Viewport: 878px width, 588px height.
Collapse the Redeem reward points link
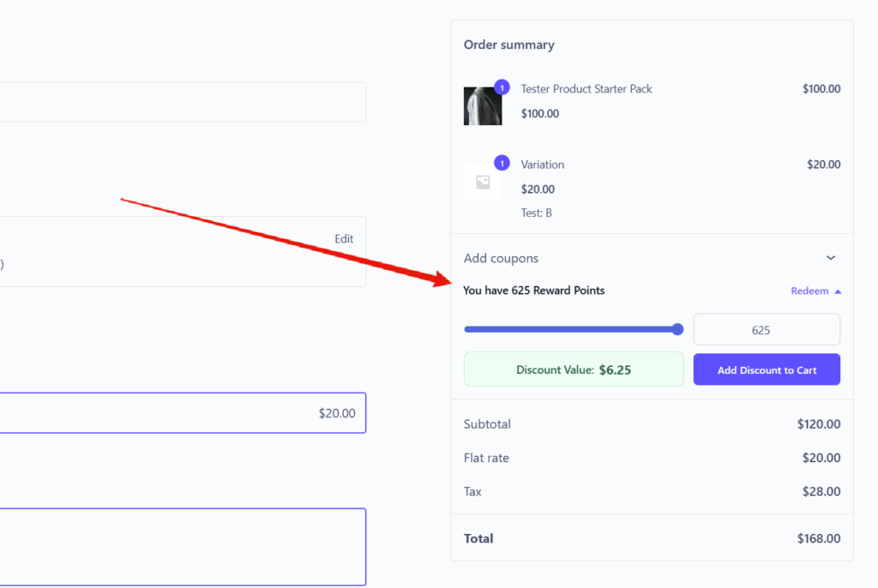(809, 291)
